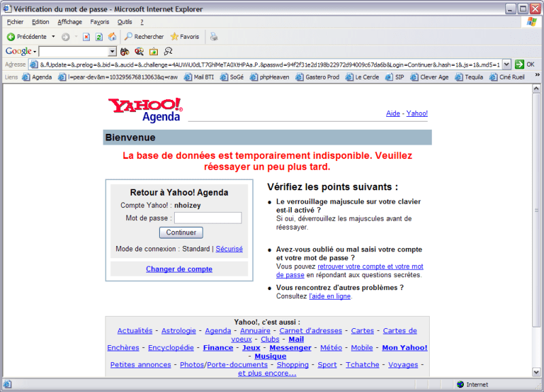The height and width of the screenshot is (392, 544).
Task: Open the Edition menu
Action: (x=40, y=22)
